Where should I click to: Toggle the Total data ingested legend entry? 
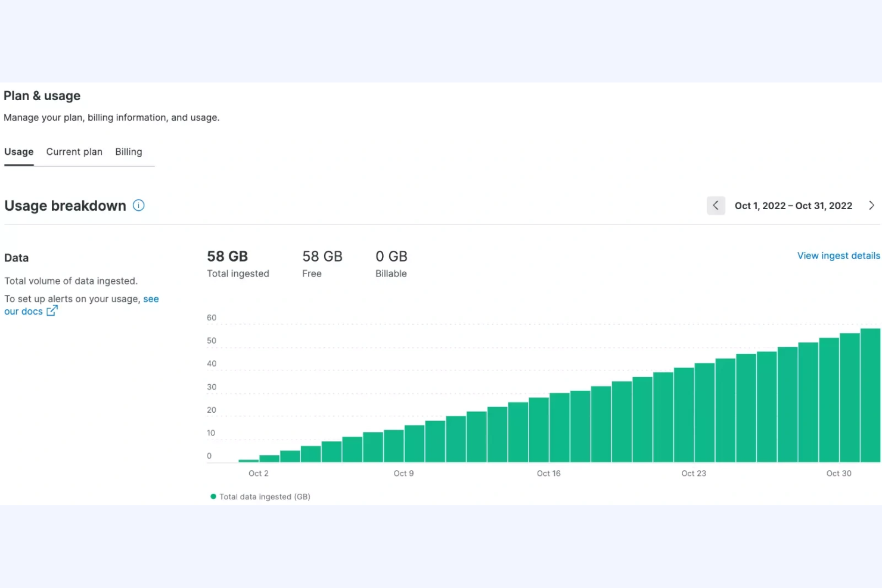click(x=264, y=496)
